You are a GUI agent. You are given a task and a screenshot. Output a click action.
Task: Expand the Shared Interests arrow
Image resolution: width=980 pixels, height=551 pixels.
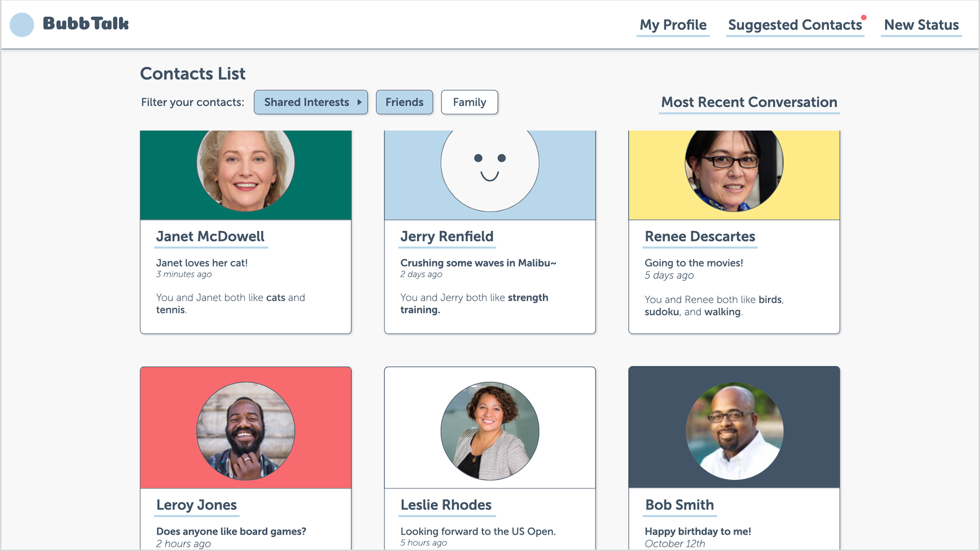359,102
